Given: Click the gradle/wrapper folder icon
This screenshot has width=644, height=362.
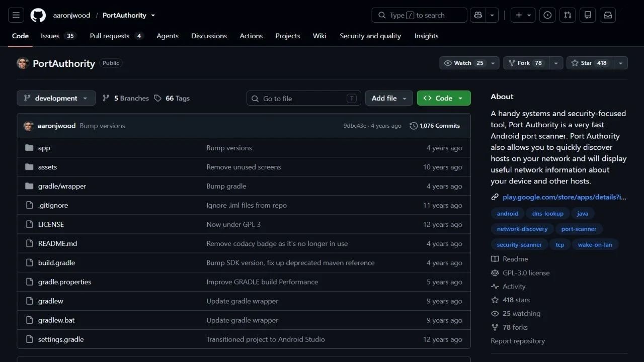Looking at the screenshot, I should point(29,186).
